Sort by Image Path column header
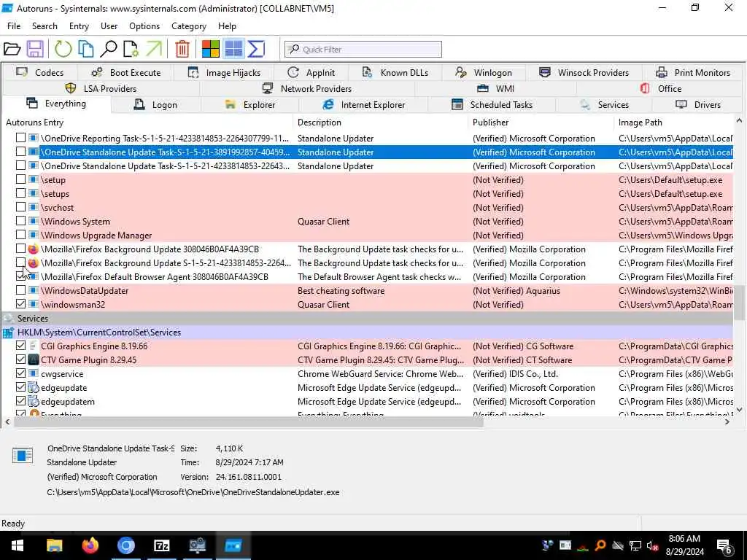Screen dimensions: 747x560 tap(674, 122)
